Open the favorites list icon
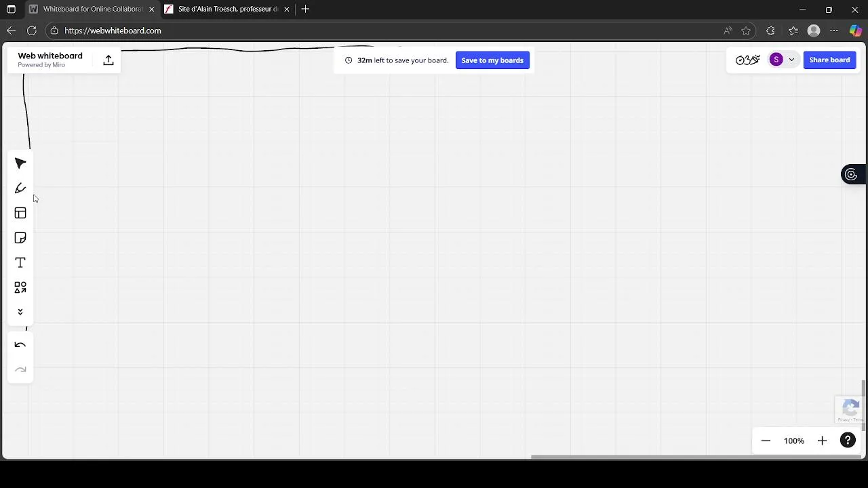 [793, 30]
